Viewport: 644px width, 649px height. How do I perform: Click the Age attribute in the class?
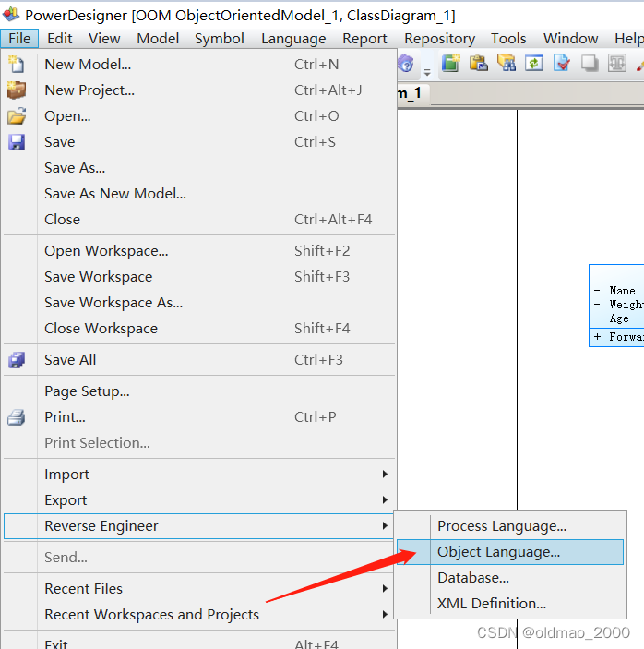click(619, 318)
